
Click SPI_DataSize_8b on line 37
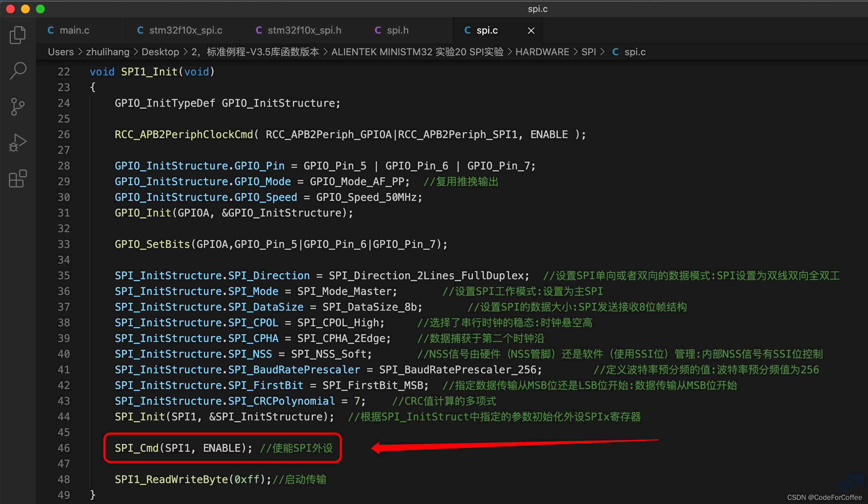tap(369, 307)
